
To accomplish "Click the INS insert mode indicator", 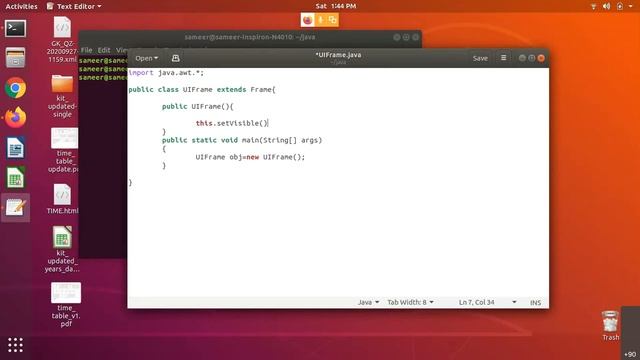I will click(535, 302).
